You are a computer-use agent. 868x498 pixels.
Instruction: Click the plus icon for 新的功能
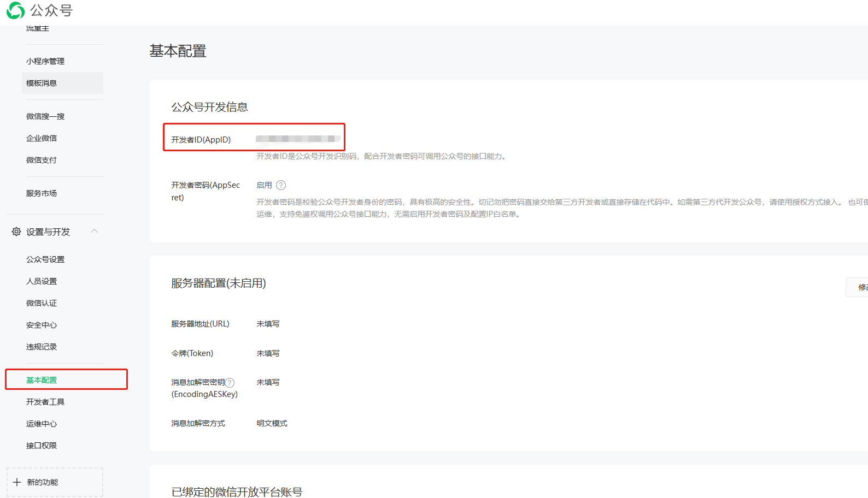coord(17,482)
